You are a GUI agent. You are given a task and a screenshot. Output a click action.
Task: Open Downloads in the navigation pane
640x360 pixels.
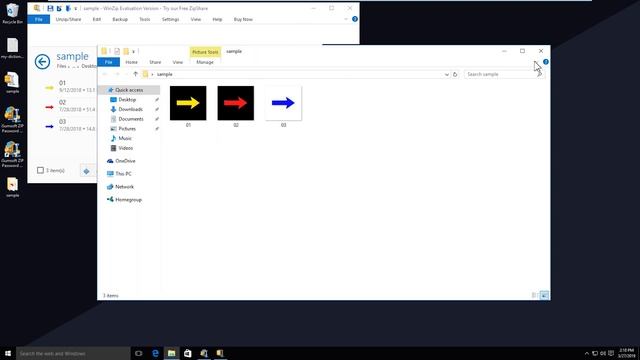pyautogui.click(x=131, y=109)
